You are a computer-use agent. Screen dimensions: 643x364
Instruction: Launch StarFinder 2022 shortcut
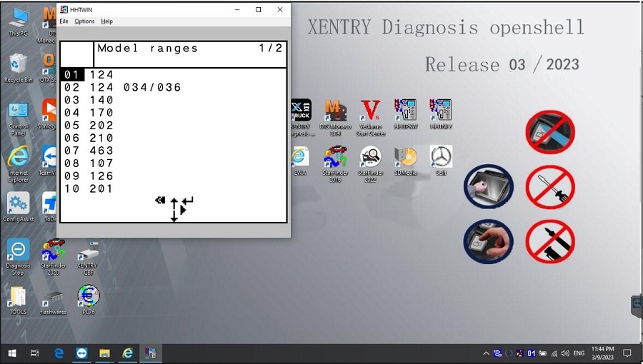[370, 163]
